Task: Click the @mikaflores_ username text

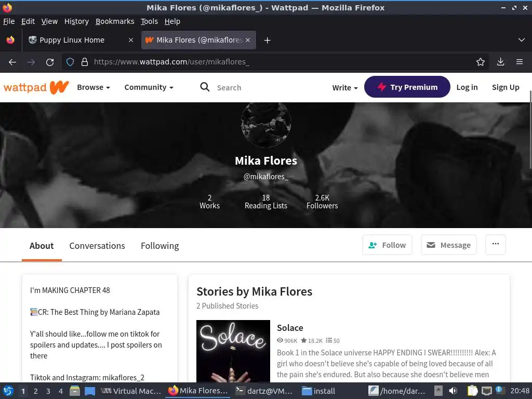Action: coord(265,177)
